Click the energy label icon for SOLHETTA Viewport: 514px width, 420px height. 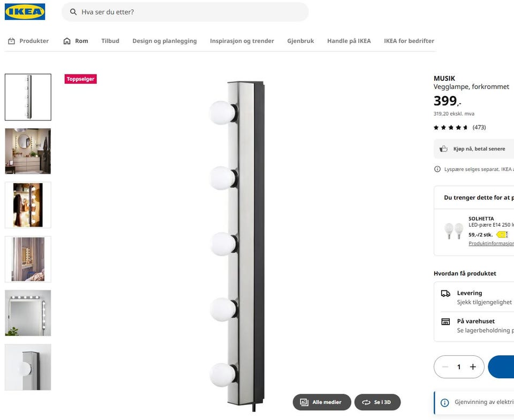(501, 235)
